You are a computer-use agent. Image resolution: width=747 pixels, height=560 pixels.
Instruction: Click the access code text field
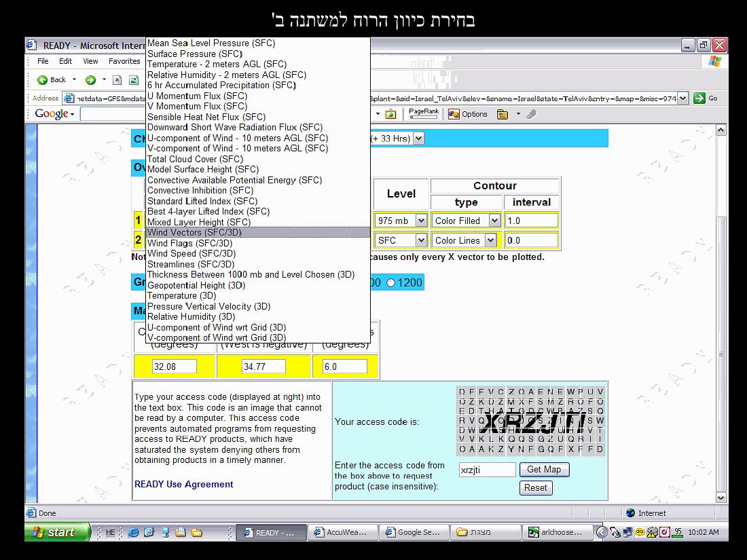click(487, 470)
